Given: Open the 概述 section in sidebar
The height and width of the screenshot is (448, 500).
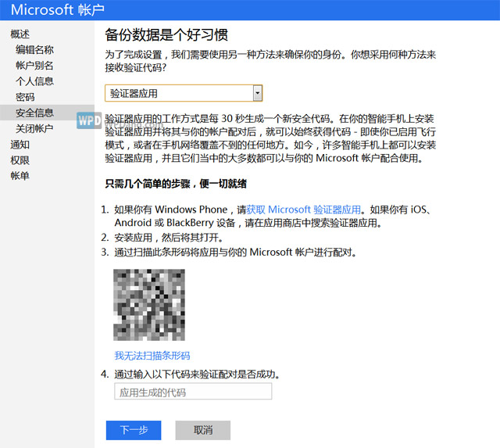Looking at the screenshot, I should pos(20,34).
